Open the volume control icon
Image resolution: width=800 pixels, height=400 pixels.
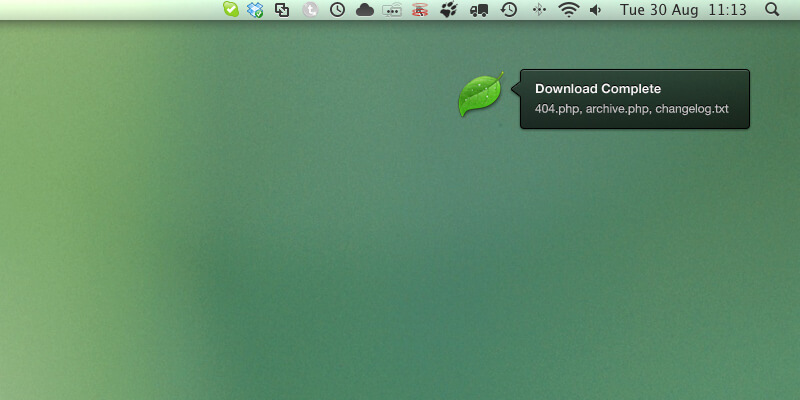coord(595,10)
